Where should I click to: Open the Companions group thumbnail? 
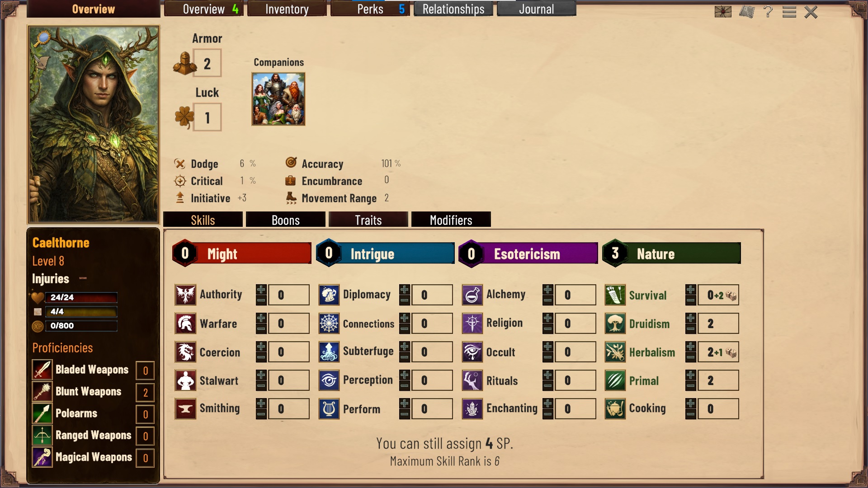click(x=278, y=99)
